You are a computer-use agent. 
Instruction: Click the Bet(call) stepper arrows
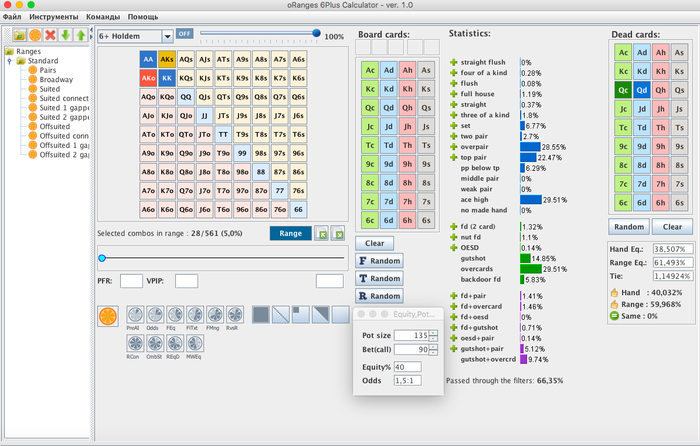(433, 350)
